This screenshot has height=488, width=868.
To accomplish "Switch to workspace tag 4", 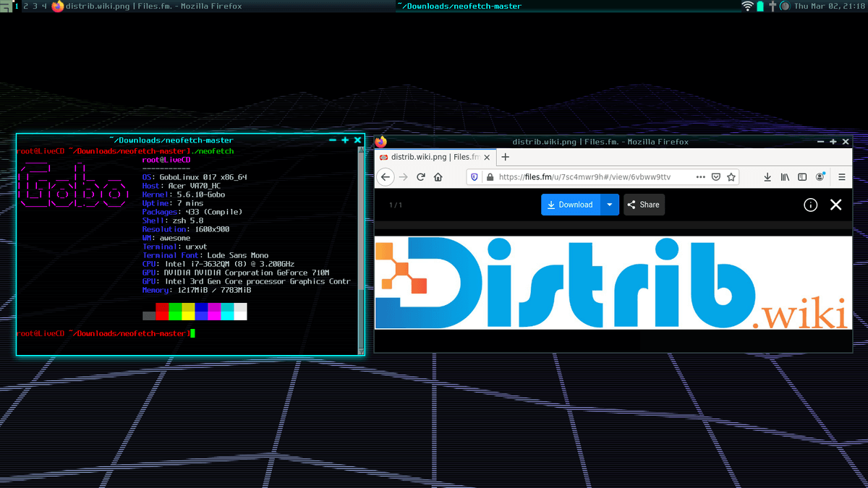I will (x=44, y=6).
